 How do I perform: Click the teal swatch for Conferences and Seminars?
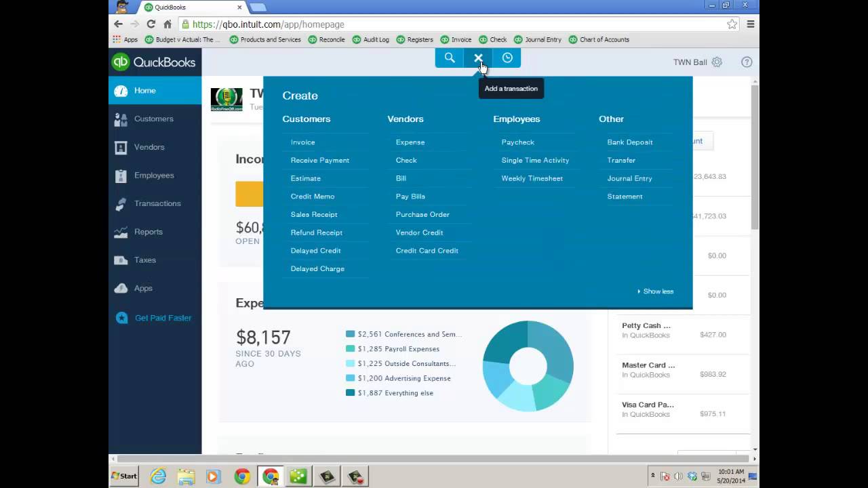coord(350,333)
